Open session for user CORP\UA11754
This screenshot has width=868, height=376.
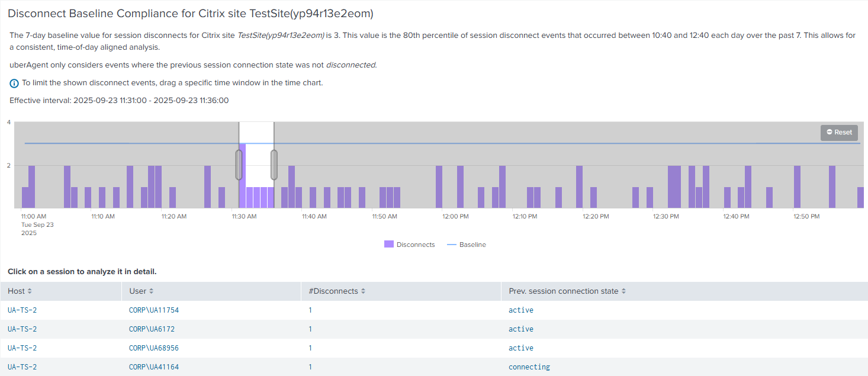[x=153, y=310]
